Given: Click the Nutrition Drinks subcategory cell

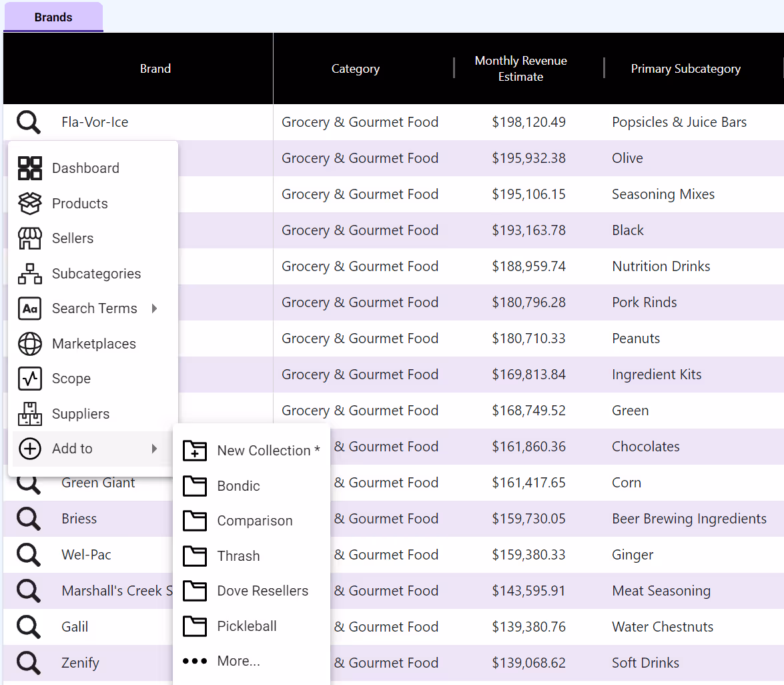Looking at the screenshot, I should click(x=661, y=266).
